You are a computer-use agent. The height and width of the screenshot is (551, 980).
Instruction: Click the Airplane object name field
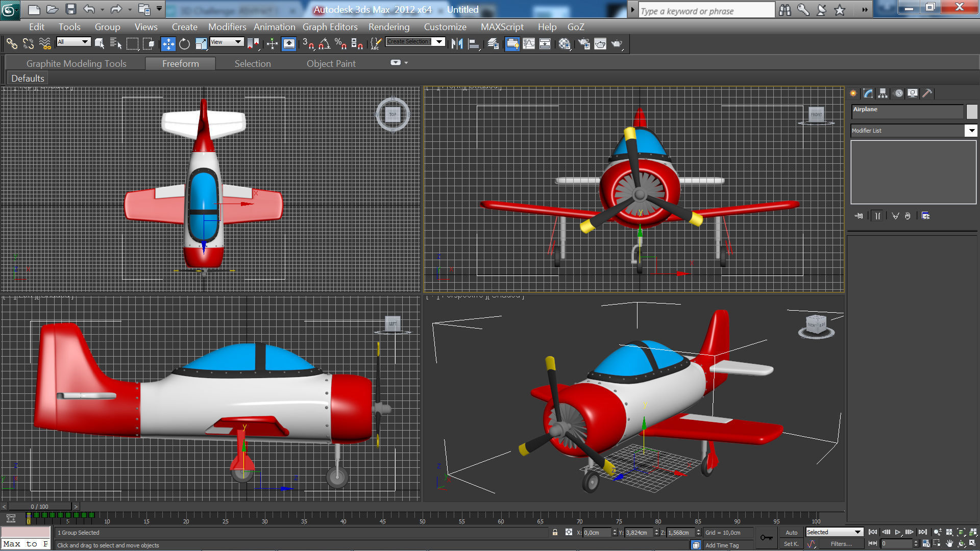pyautogui.click(x=907, y=112)
